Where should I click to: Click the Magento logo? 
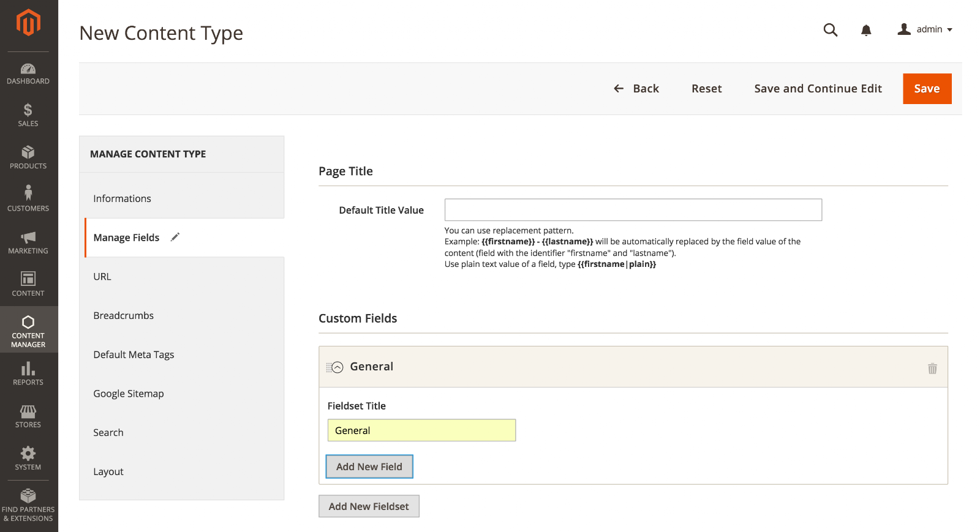(28, 23)
